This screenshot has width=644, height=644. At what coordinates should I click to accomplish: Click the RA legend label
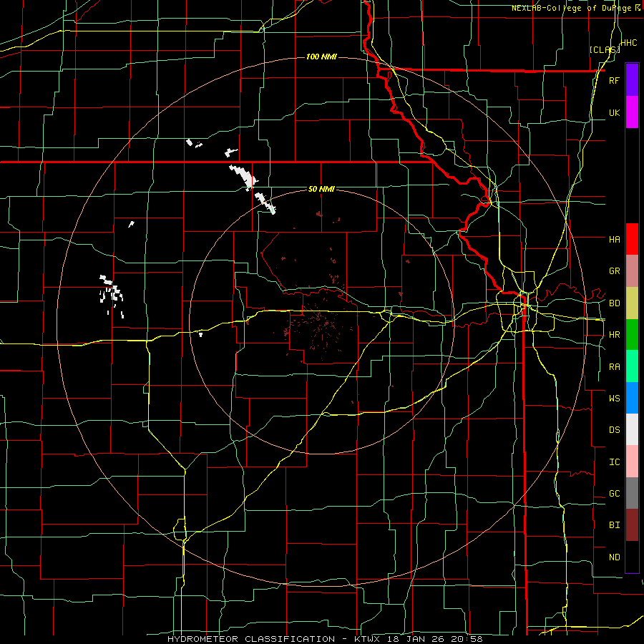click(614, 366)
